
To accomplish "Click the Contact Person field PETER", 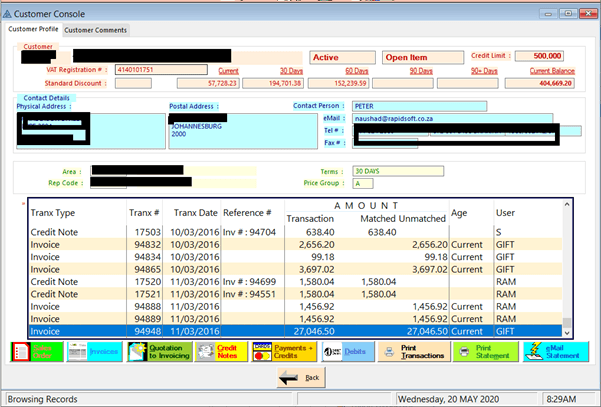I will click(x=419, y=106).
